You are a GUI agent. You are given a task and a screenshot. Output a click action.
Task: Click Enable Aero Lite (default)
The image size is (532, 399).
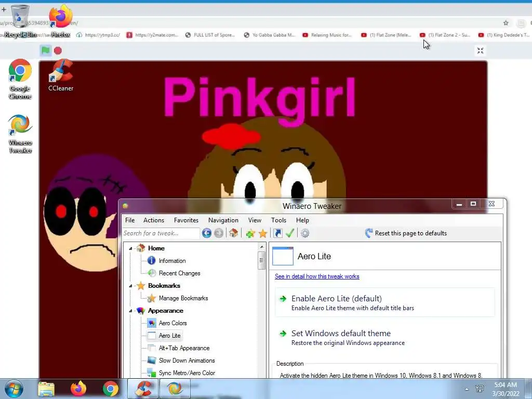pos(385,302)
